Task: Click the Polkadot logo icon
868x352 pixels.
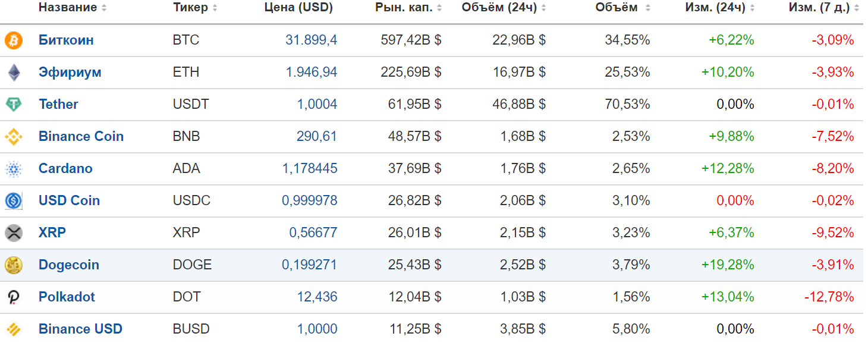Action: [13, 297]
